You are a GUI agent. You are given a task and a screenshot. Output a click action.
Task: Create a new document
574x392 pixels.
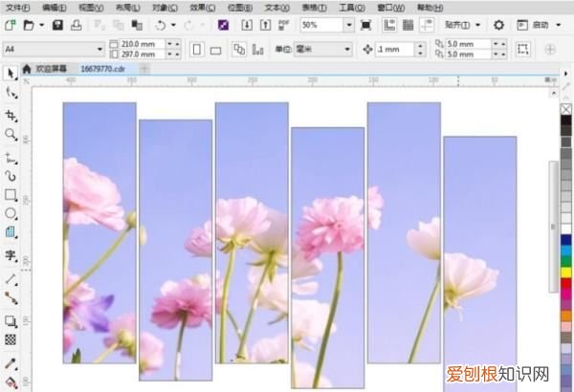tap(11, 25)
